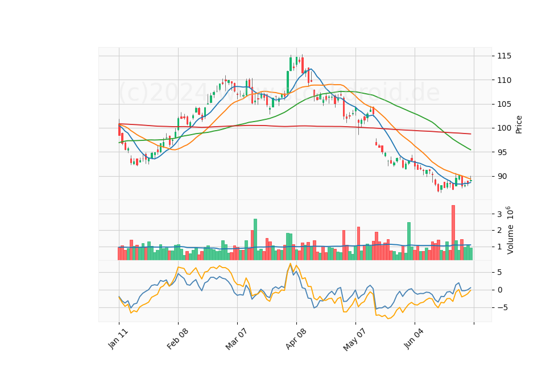Click the Feb 08 date label
Image resolution: width=546 pixels, height=392 pixels.
tap(177, 339)
